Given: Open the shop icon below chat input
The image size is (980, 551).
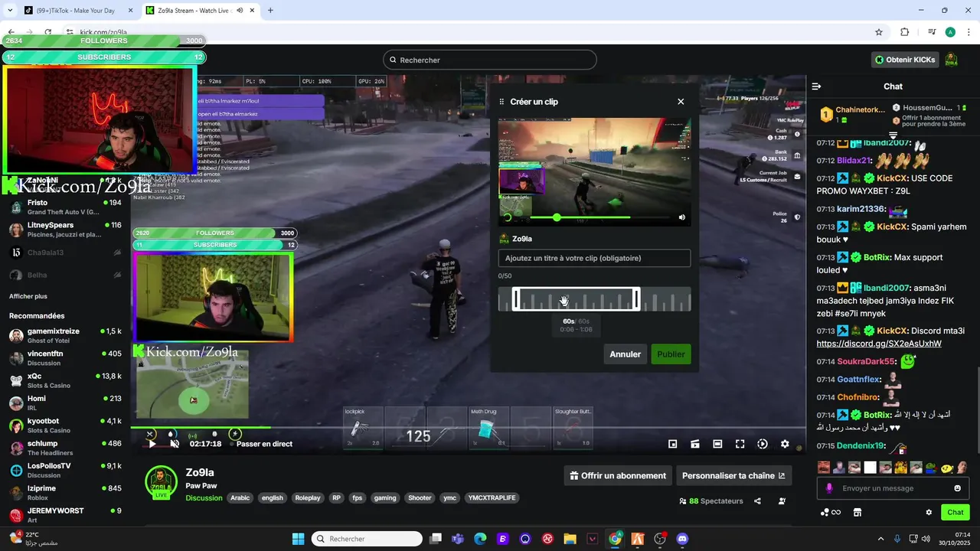Looking at the screenshot, I should pos(857,512).
